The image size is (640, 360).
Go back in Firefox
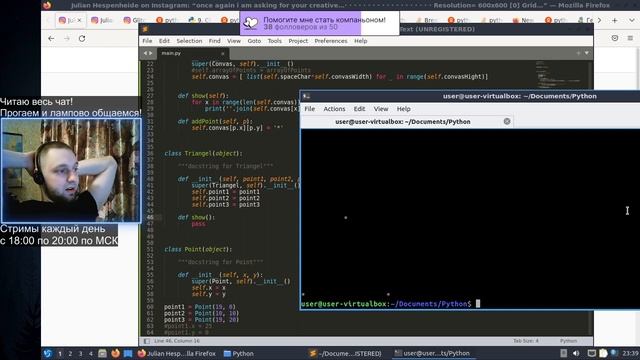pos(51,38)
